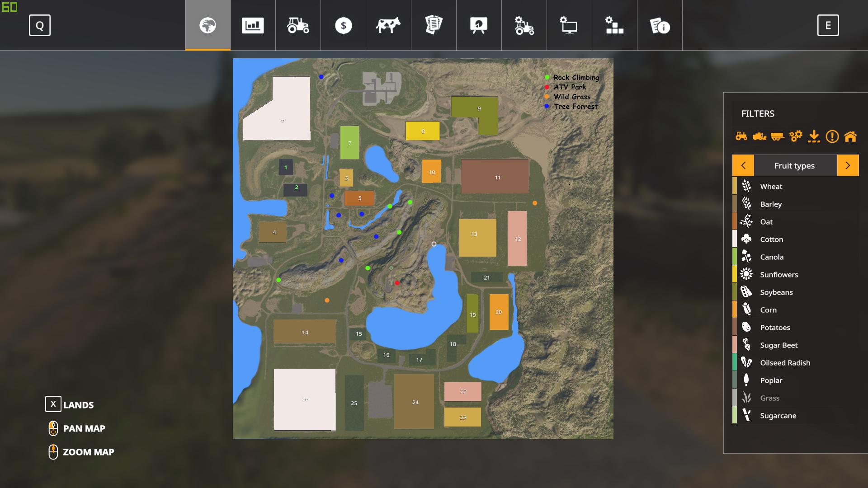Open the help info documents tab
The image size is (868, 488).
pos(660,25)
